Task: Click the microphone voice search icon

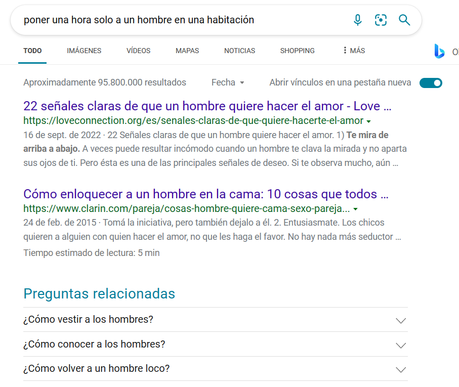Action: tap(357, 20)
